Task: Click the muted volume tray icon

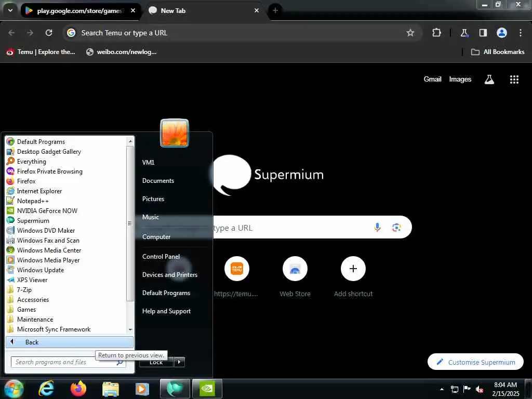Action: [480, 389]
